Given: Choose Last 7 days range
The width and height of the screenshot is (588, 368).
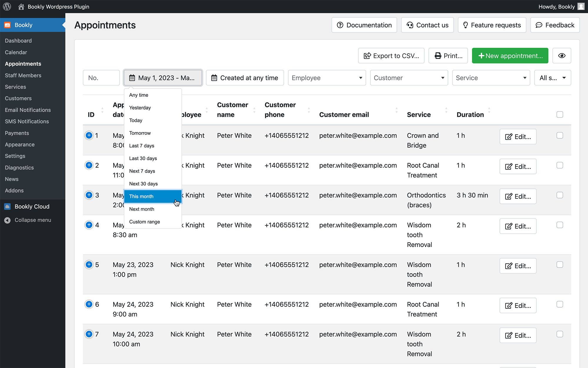Looking at the screenshot, I should (x=153, y=146).
